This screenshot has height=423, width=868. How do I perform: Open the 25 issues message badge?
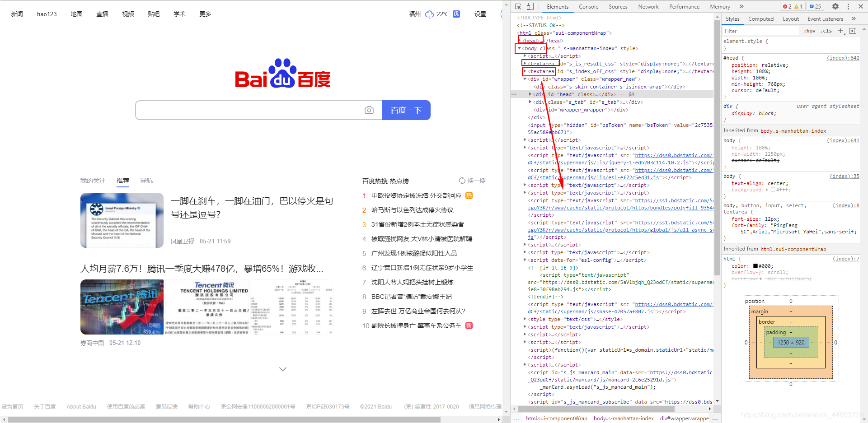(816, 6)
